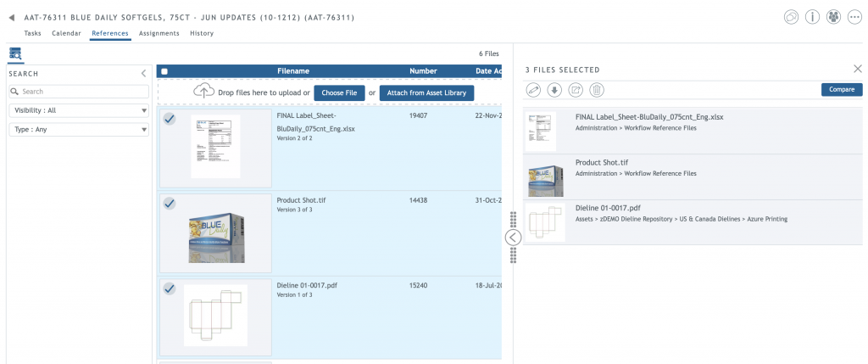
Task: Click the Azure Printing dieline path text
Action: click(x=681, y=219)
